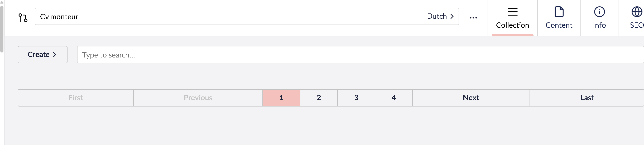The height and width of the screenshot is (145, 644).
Task: Jump to the Last page
Action: pyautogui.click(x=587, y=98)
